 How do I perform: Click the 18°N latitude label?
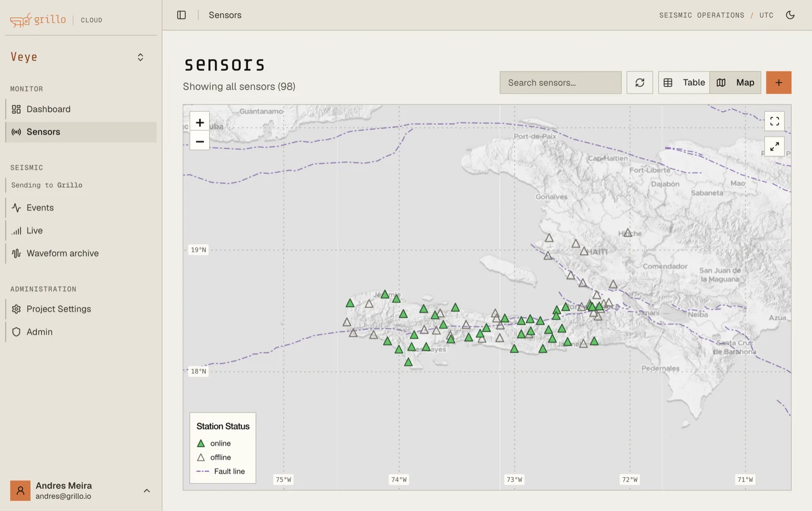tap(198, 371)
